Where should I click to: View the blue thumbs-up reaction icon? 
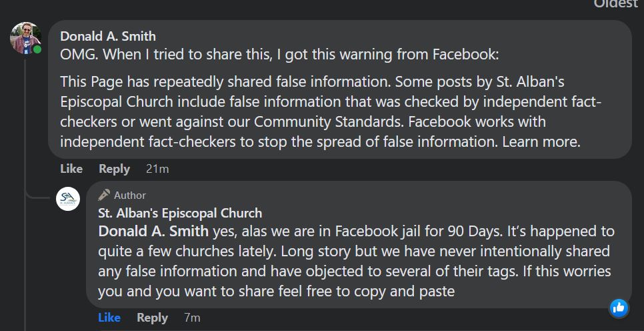coord(619,308)
